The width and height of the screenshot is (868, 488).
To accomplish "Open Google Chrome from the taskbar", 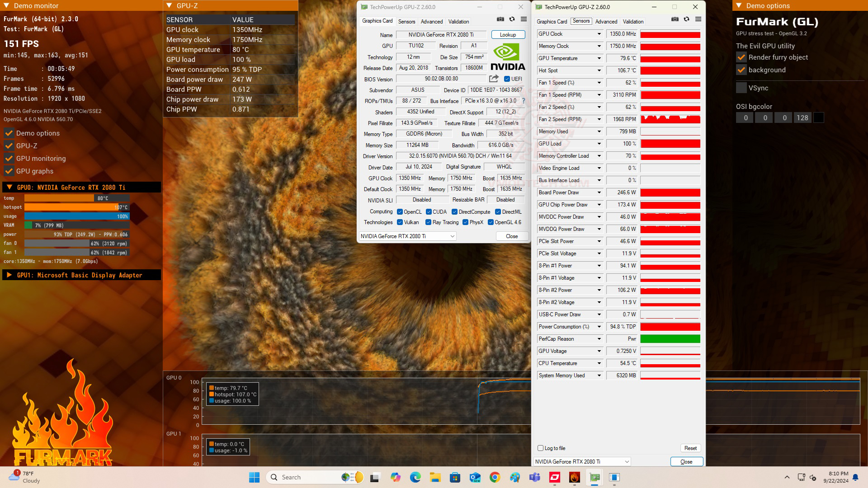I will click(495, 477).
